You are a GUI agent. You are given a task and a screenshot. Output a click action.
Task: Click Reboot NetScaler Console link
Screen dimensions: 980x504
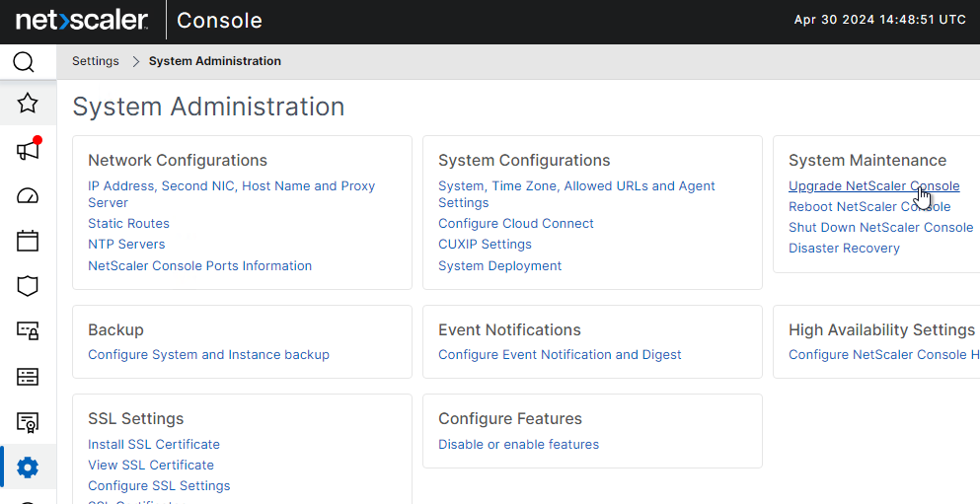(x=870, y=207)
